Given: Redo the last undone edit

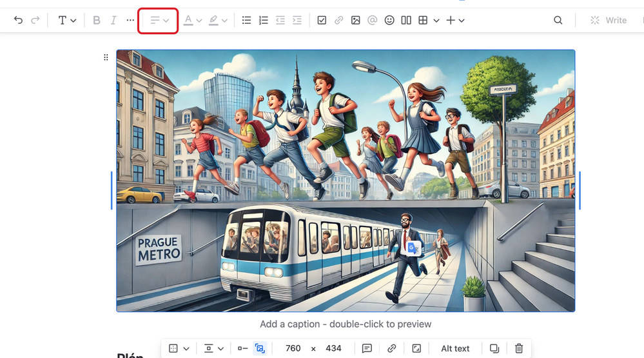Looking at the screenshot, I should tap(35, 20).
